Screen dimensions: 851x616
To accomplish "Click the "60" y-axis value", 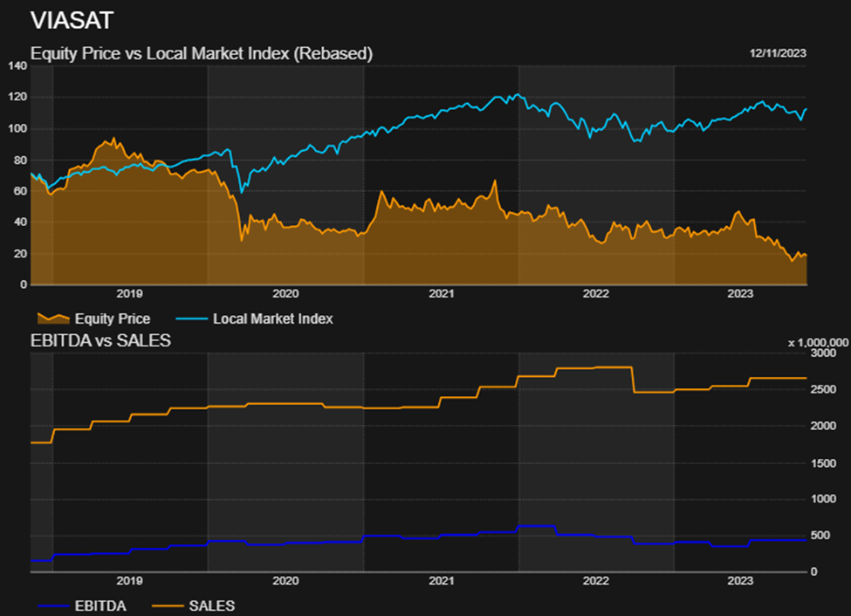I will coord(21,191).
